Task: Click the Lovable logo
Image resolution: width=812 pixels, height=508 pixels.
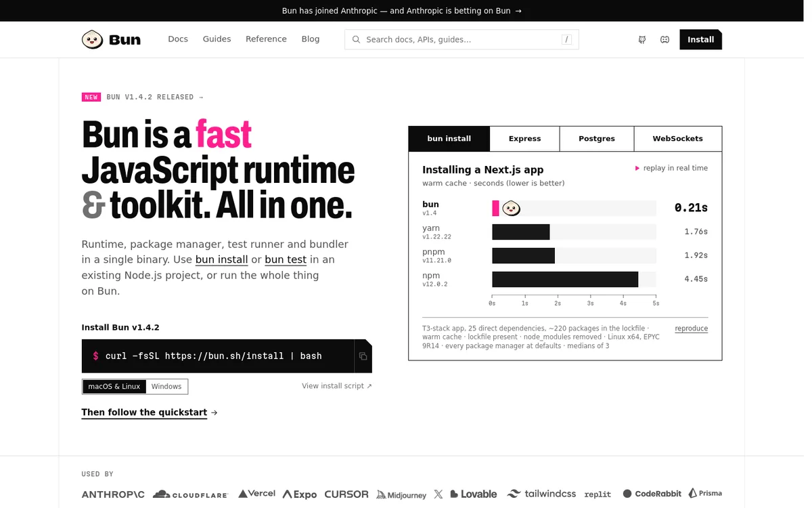Action: tap(474, 494)
